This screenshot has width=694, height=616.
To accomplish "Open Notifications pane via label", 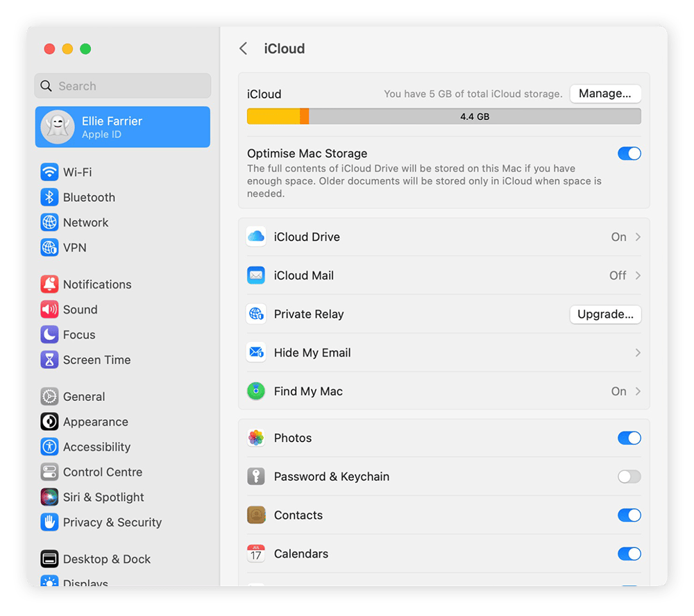I will coord(97,284).
